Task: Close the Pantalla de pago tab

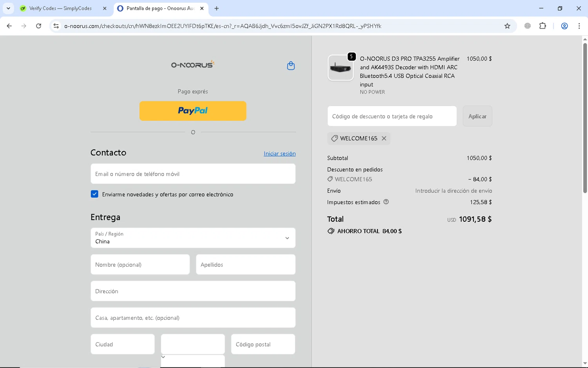Action: [x=202, y=8]
